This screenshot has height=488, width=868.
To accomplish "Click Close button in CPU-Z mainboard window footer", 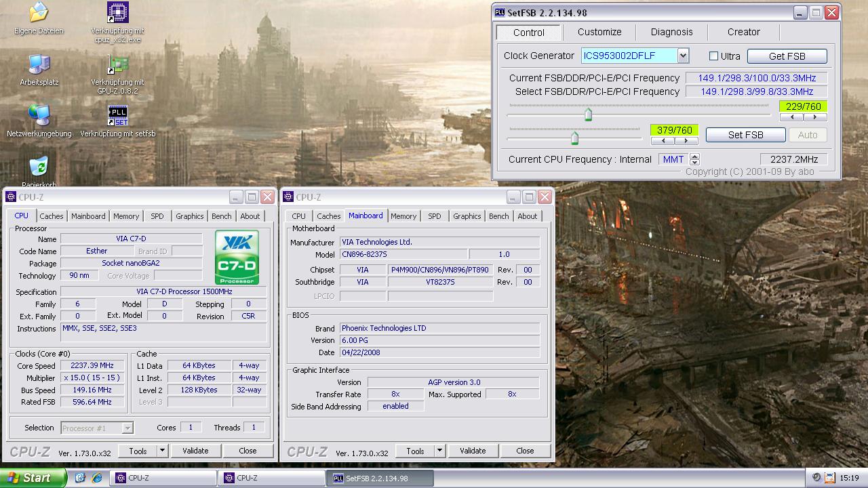I will 525,451.
